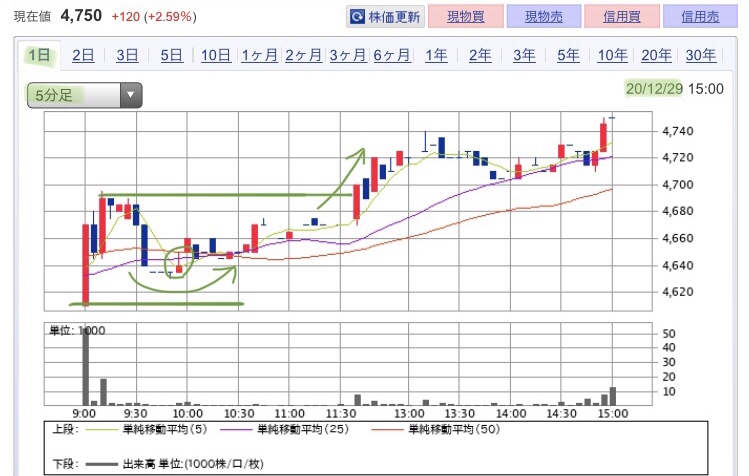The image size is (749, 476).
Task: Switch to the 20年 period tab
Action: [656, 55]
